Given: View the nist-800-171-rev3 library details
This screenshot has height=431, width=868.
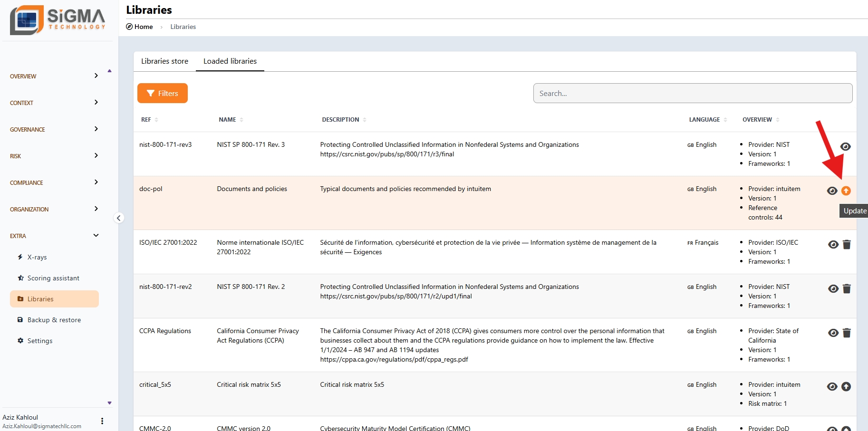Looking at the screenshot, I should 845,147.
